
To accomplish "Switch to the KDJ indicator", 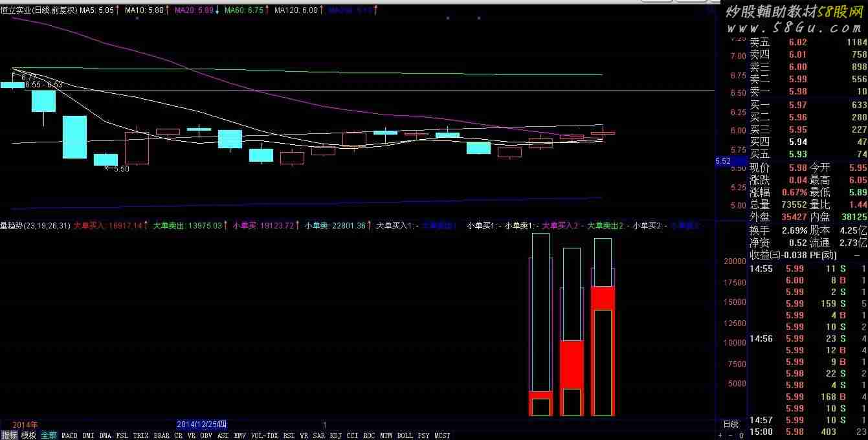I will (x=336, y=435).
